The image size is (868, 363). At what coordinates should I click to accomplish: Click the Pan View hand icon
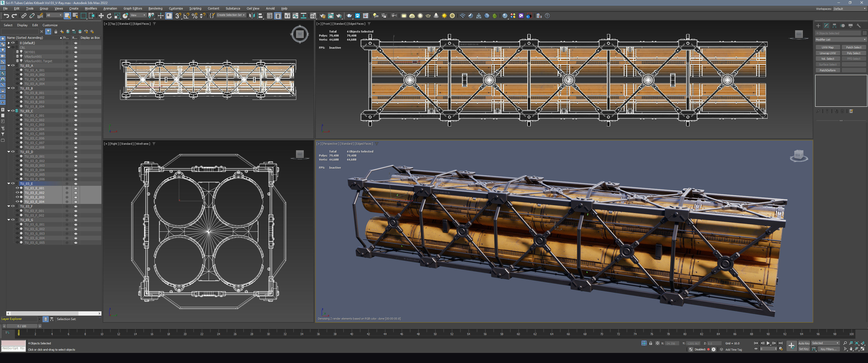point(851,349)
